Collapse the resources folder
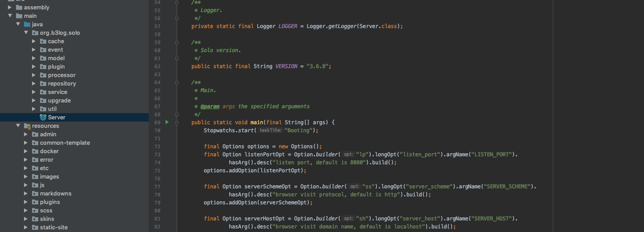This screenshot has width=644, height=232. 18,126
